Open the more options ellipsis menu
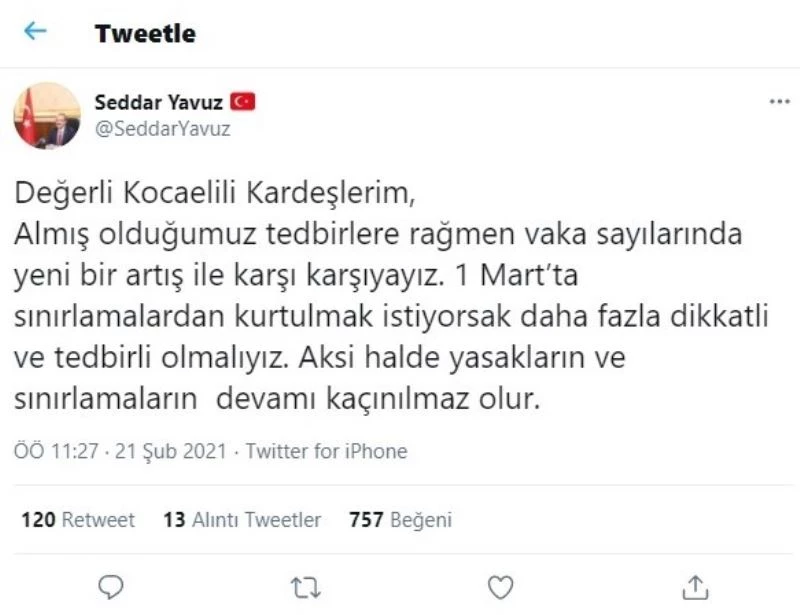This screenshot has width=800, height=615. coord(779,102)
